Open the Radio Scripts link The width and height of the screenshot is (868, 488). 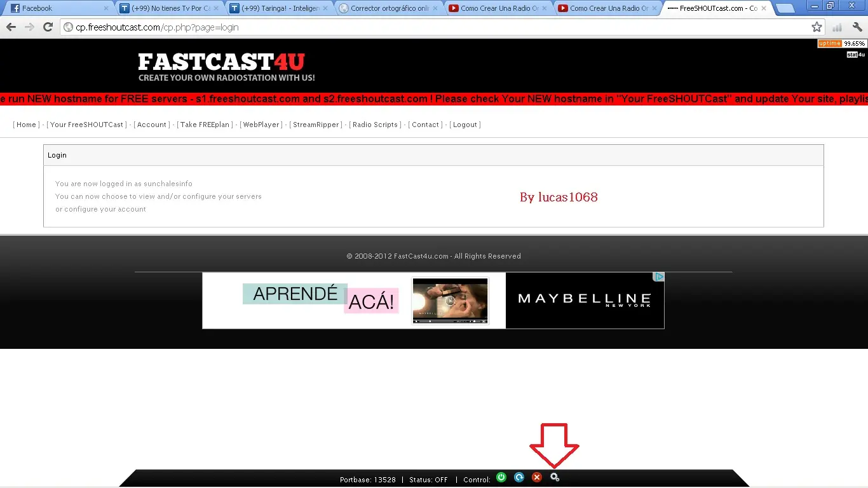[x=375, y=125]
